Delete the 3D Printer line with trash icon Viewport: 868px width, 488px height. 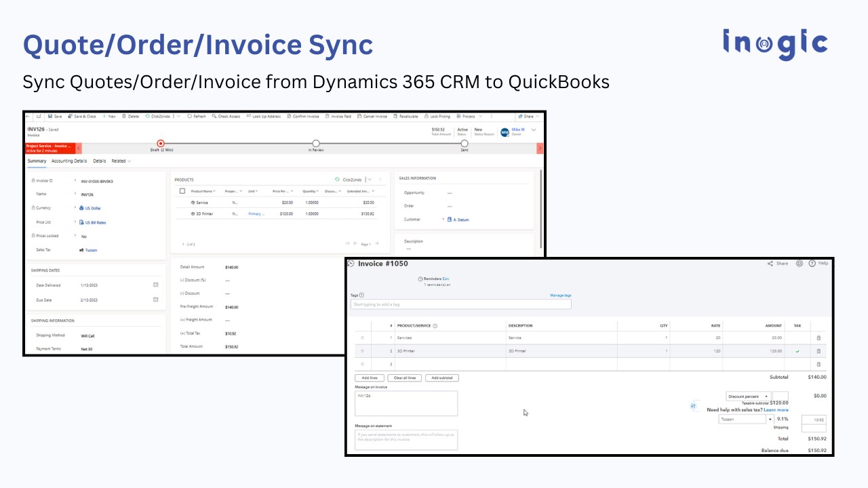(818, 351)
